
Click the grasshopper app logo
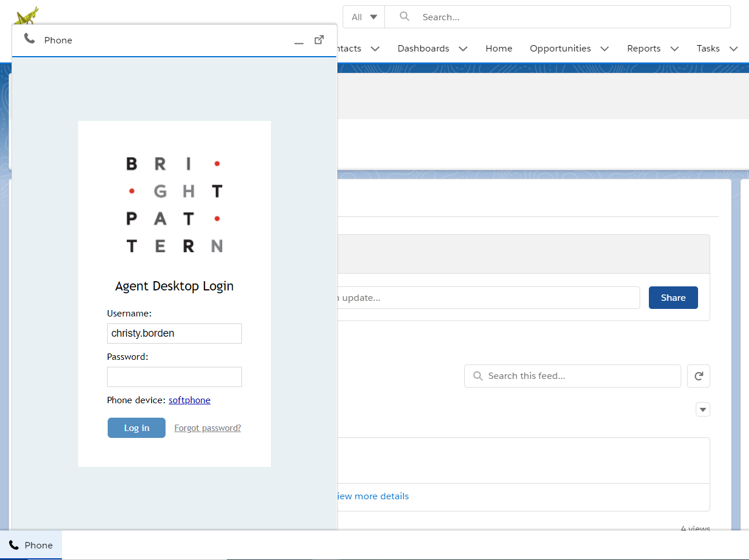[26, 15]
